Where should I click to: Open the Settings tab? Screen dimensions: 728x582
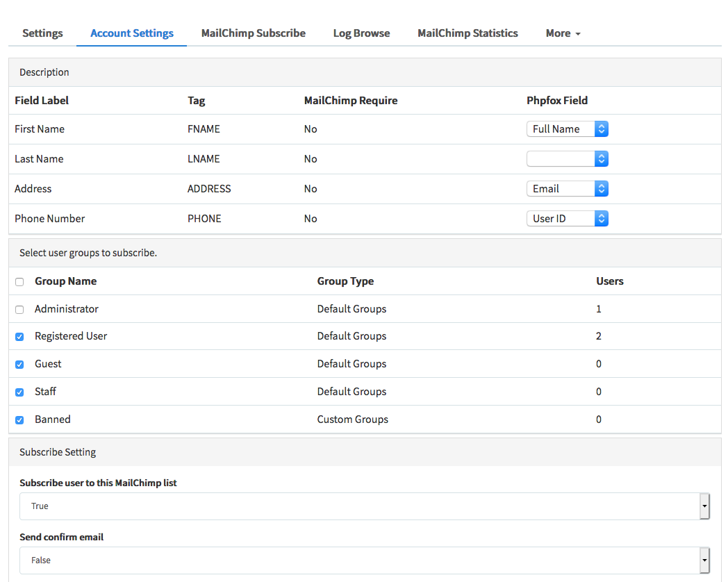click(x=42, y=33)
